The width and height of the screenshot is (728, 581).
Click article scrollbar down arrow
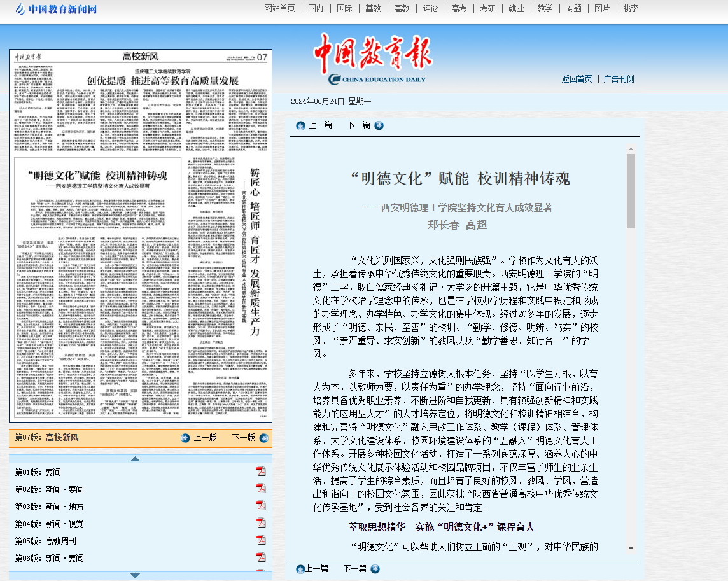(631, 549)
